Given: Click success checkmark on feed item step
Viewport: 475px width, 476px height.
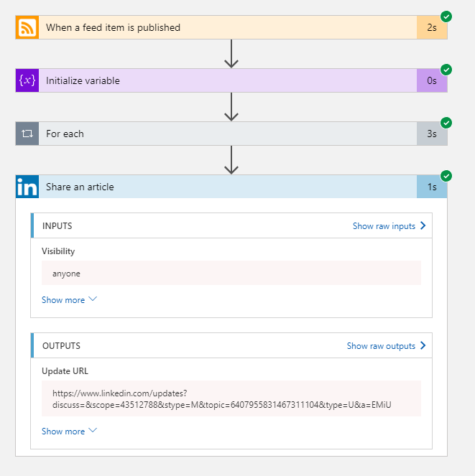Looking at the screenshot, I should coord(446,17).
